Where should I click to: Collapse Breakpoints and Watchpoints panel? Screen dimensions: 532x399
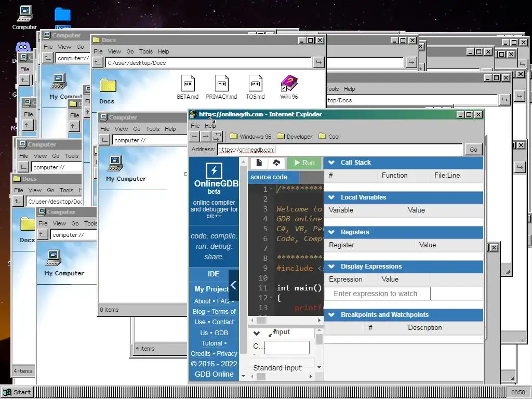pyautogui.click(x=331, y=314)
